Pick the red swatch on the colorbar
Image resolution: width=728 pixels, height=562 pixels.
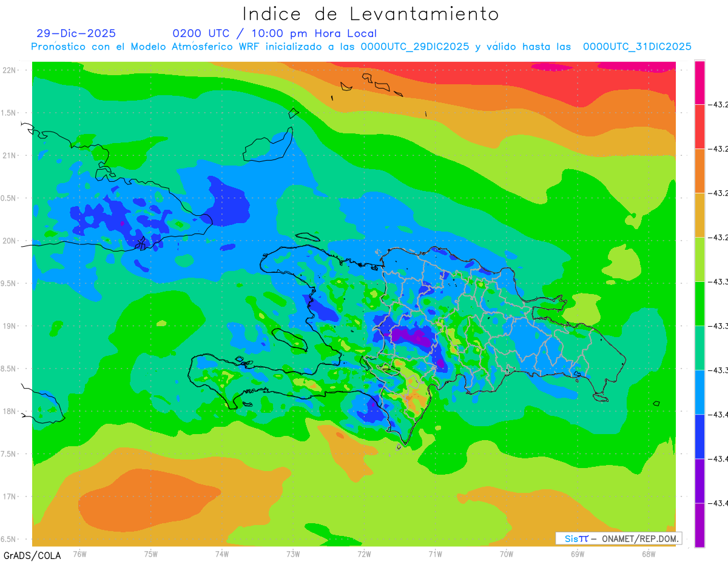[x=699, y=126]
